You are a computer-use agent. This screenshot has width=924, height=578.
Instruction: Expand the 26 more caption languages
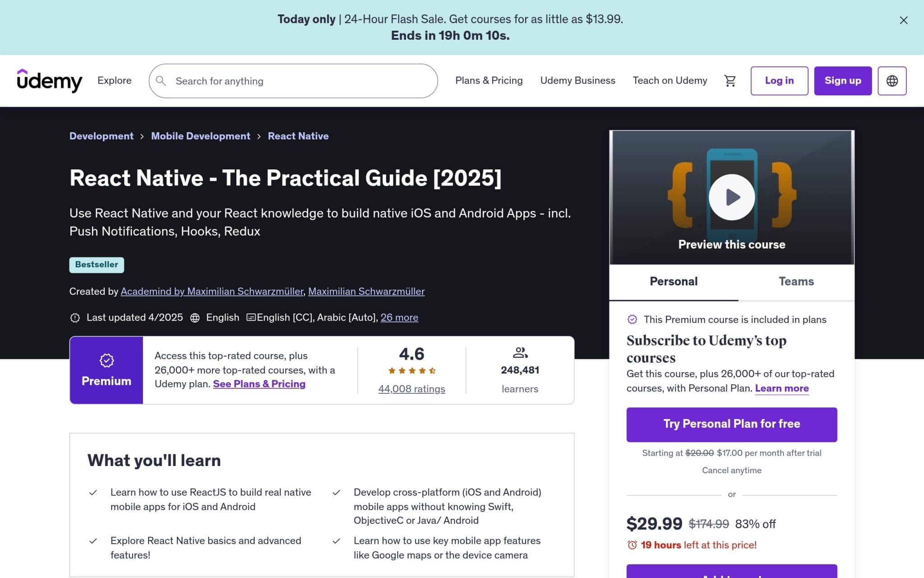pos(399,317)
